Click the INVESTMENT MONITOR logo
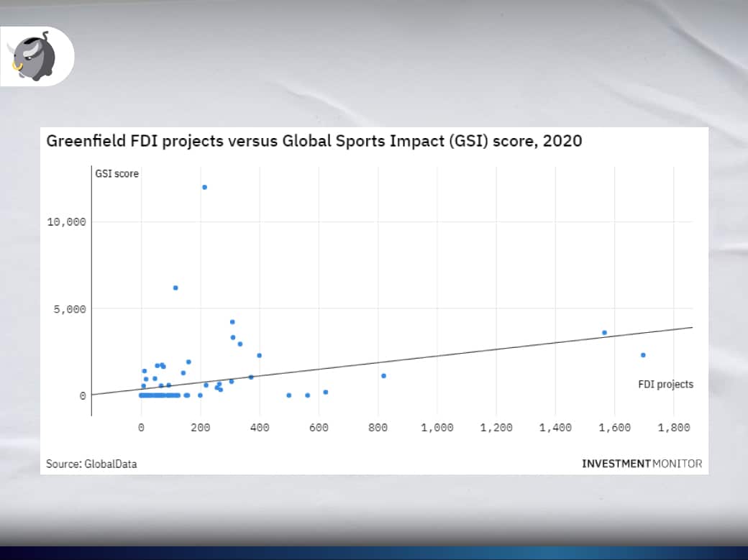The image size is (748, 560). 642,464
